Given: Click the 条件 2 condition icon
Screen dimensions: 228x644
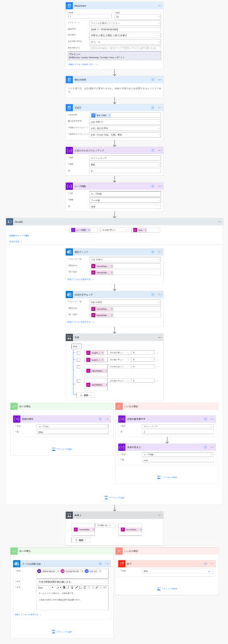Looking at the screenshot, I should pyautogui.click(x=69, y=514).
